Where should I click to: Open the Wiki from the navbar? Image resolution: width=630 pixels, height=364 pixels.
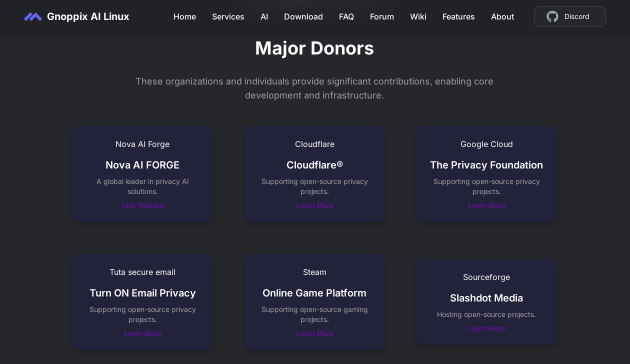418,16
